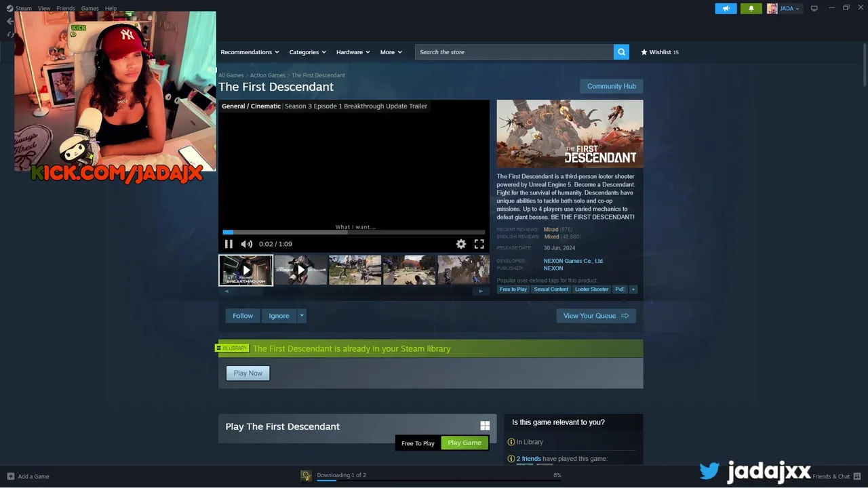The height and width of the screenshot is (488, 868).
Task: Click the Looter Shooter tag
Action: [592, 289]
